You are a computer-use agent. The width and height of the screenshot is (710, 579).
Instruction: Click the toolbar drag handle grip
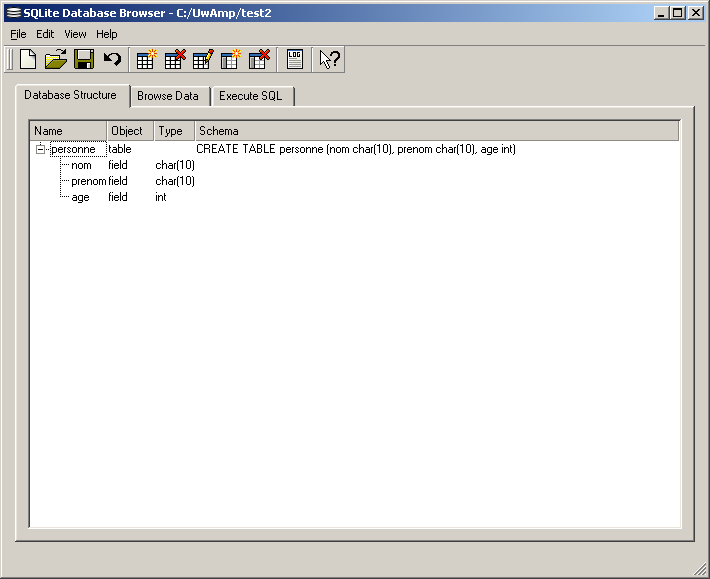(x=10, y=59)
